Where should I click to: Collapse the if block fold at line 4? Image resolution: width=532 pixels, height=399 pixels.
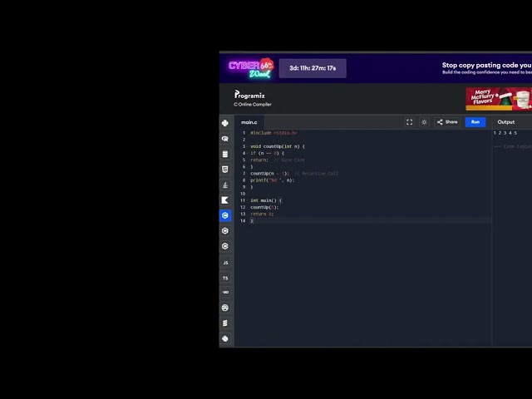tap(248, 153)
